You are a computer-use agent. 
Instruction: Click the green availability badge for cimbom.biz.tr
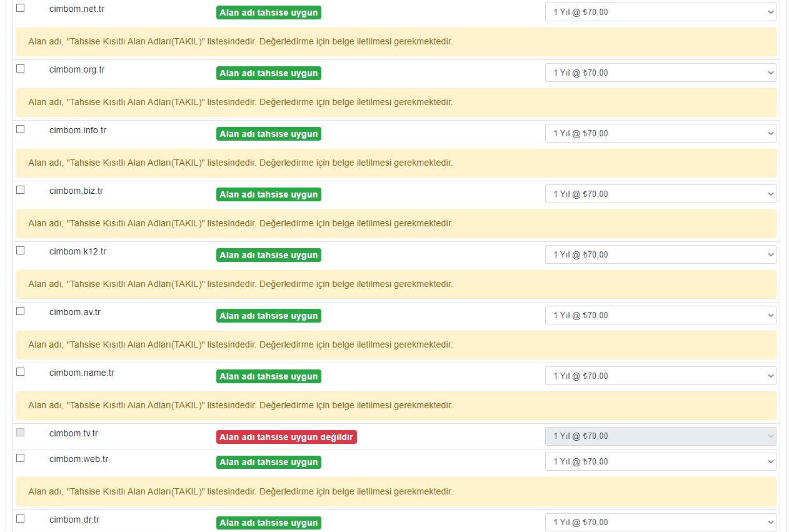[269, 194]
